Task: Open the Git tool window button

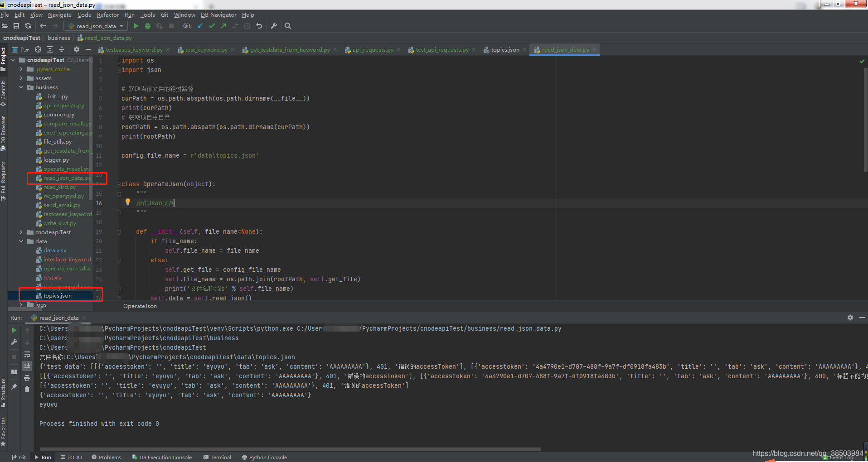Action: [x=19, y=457]
